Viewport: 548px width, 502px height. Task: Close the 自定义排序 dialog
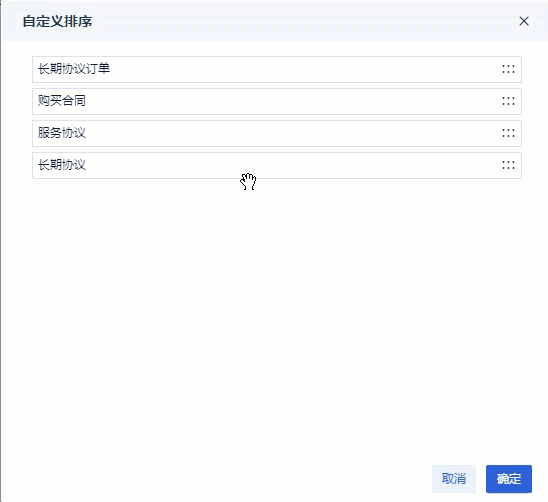pyautogui.click(x=524, y=21)
